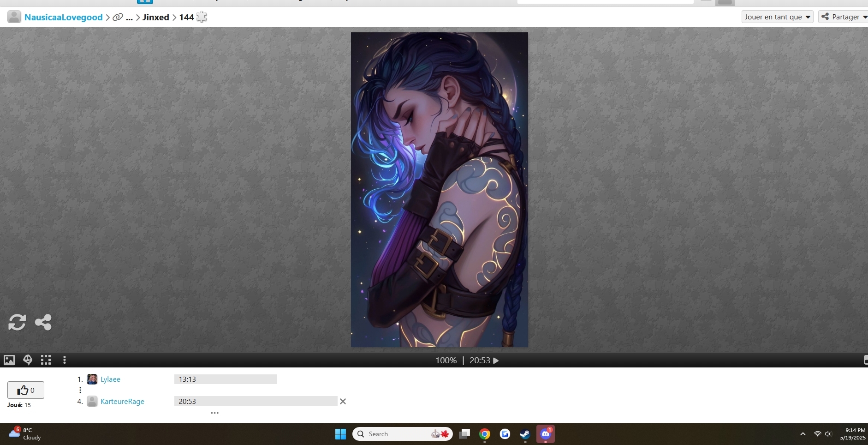Open Task View from the taskbar
The height and width of the screenshot is (445, 868).
click(464, 434)
